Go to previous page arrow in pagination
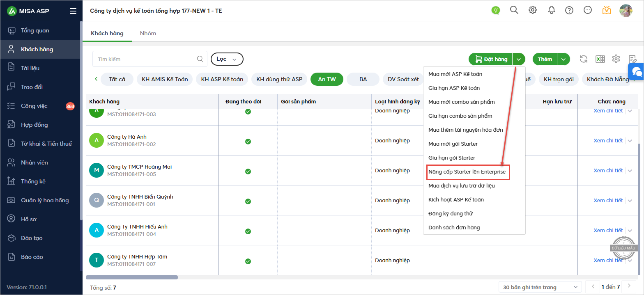 (x=592, y=286)
